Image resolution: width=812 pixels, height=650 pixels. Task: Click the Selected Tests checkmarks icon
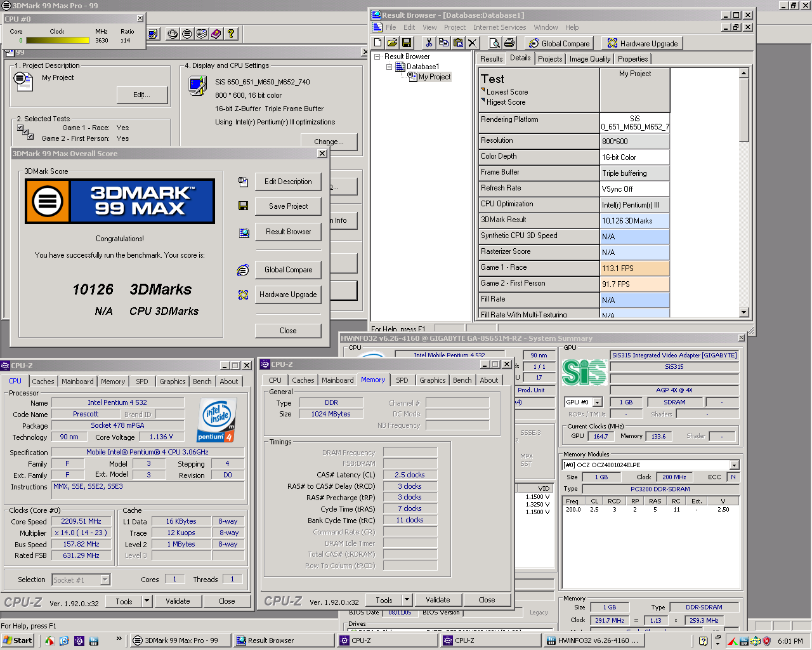[25, 131]
